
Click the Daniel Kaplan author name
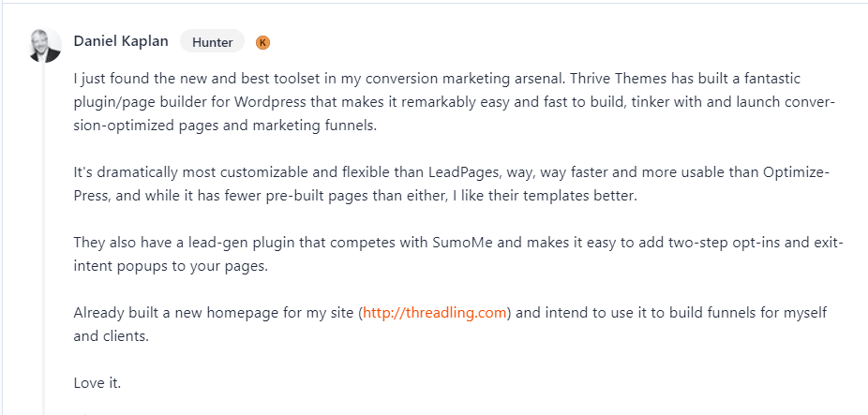121,41
